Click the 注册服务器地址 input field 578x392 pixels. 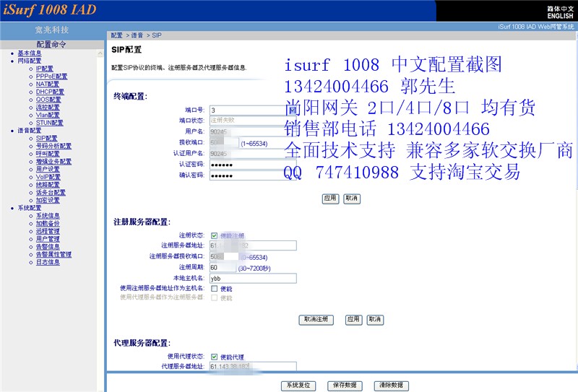click(253, 245)
